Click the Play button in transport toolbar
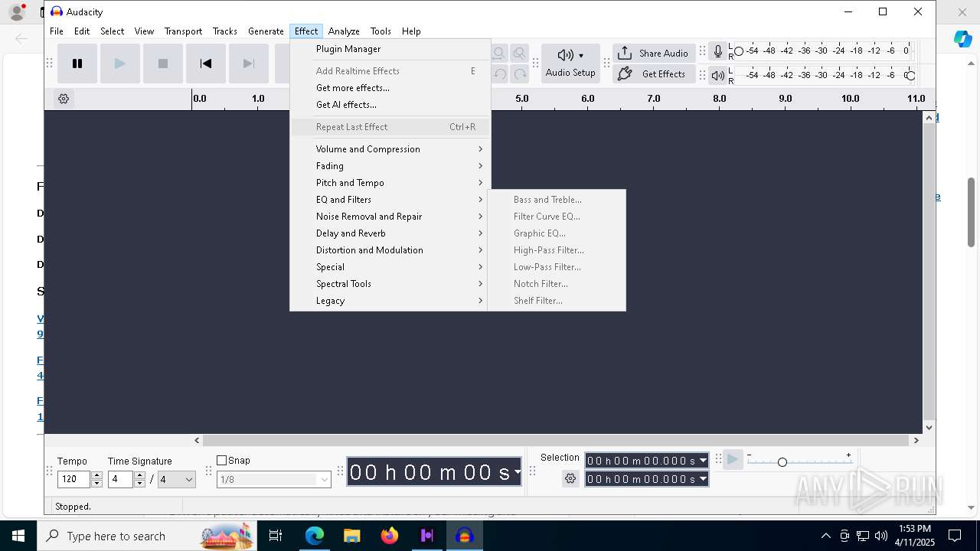This screenshot has height=551, width=980. 120,64
